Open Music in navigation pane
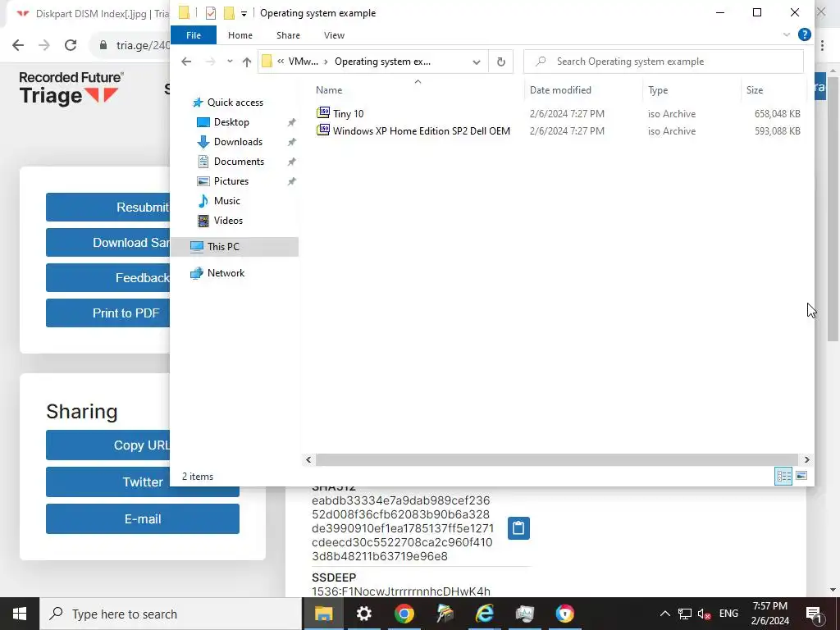 (226, 201)
